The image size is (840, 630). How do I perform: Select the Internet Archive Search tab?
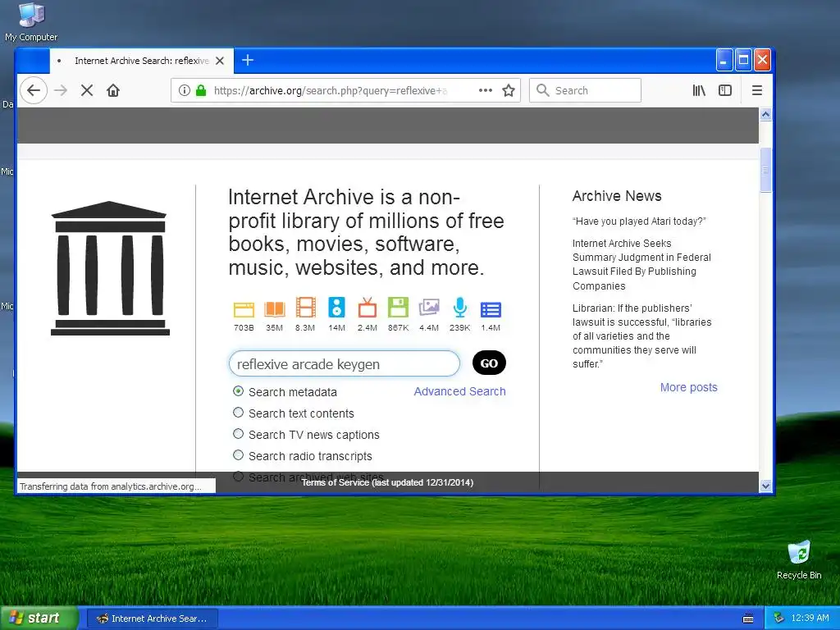[142, 61]
